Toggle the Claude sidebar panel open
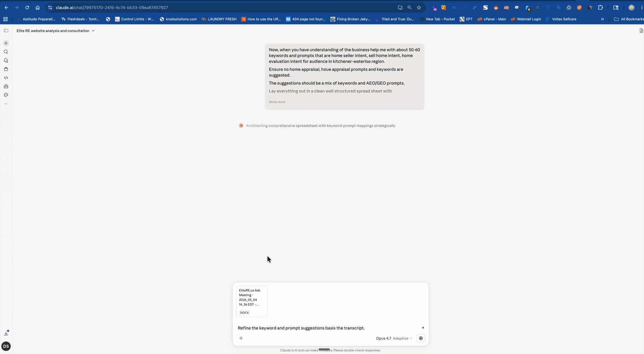This screenshot has width=644, height=354. (x=6, y=31)
